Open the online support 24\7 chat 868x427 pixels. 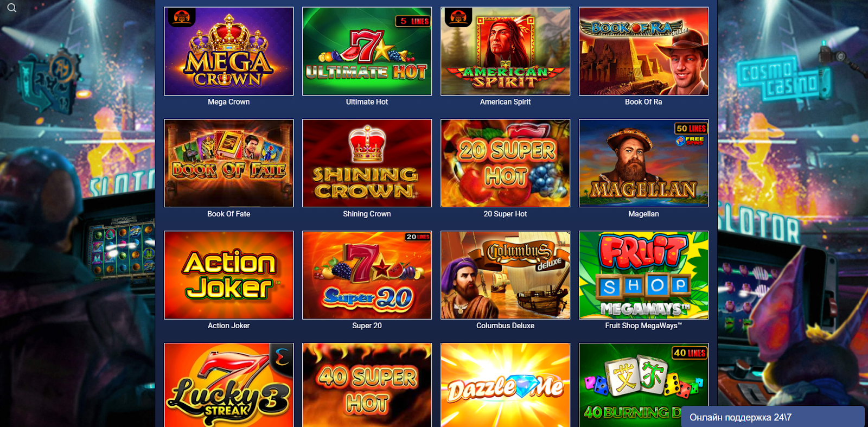[773, 417]
